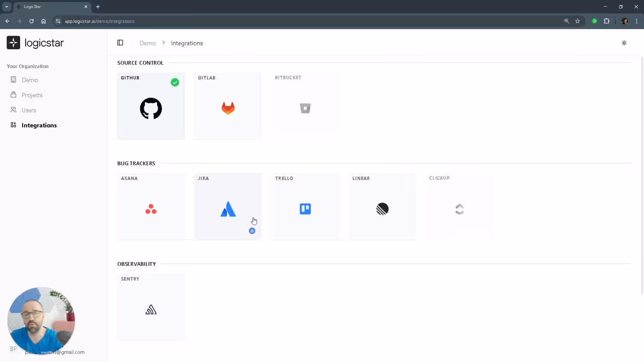
Task: Select the LogicStar browser tab
Action: pos(52,7)
